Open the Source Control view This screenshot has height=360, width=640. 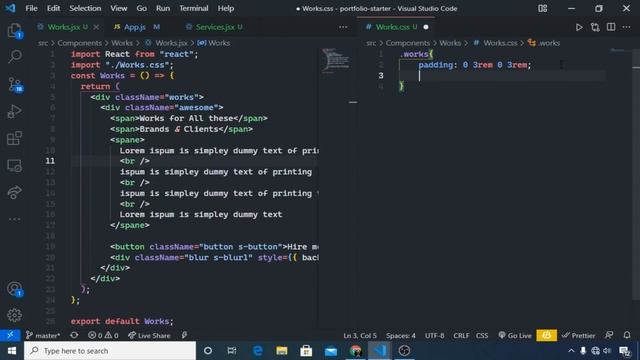(15, 84)
